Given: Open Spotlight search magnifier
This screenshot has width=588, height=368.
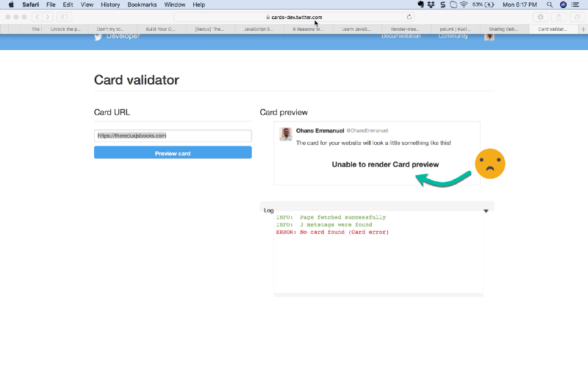Looking at the screenshot, I should [x=549, y=4].
